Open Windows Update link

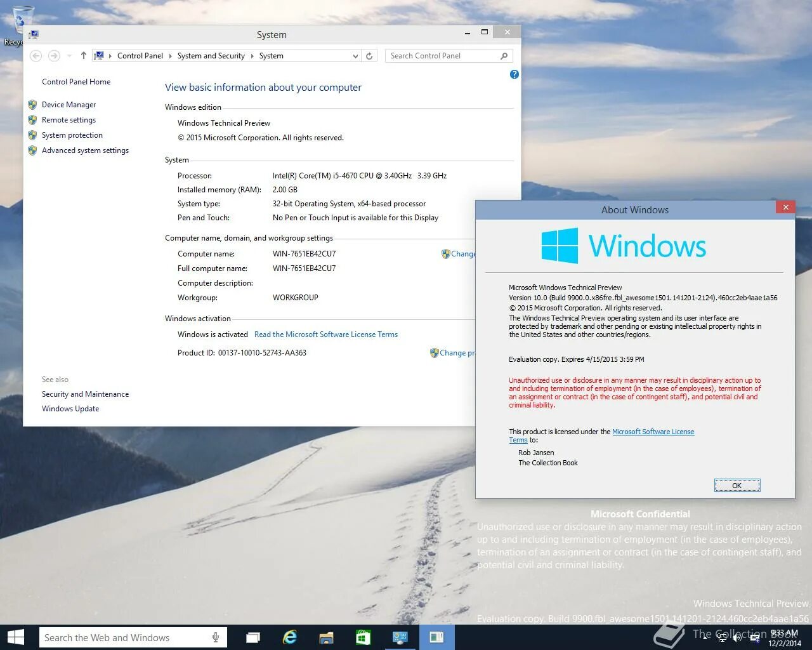pyautogui.click(x=70, y=409)
